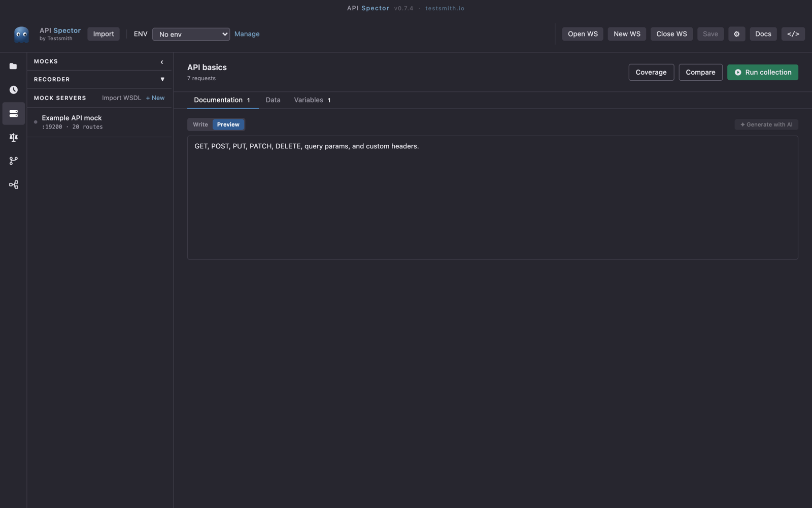Screen dimensions: 812x508
Task: Click the Import WSDL link
Action: [x=121, y=98]
